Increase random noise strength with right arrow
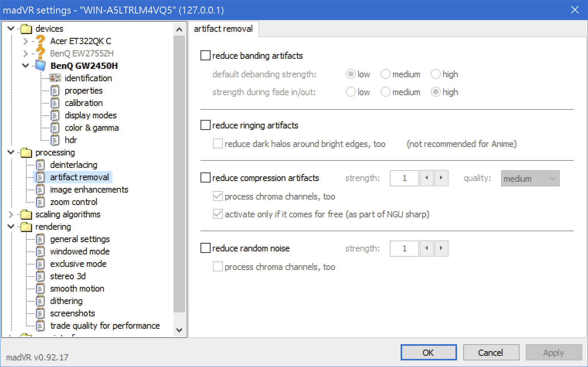The image size is (588, 367). point(441,248)
